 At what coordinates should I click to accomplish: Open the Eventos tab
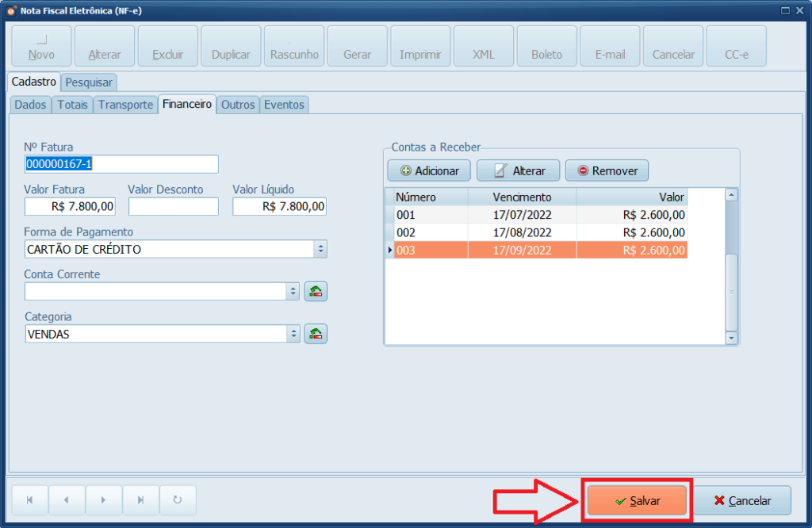(x=284, y=105)
